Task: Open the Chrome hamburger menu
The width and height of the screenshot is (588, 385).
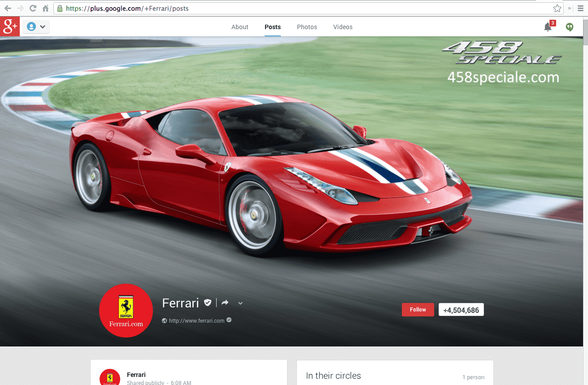Action: 581,8
